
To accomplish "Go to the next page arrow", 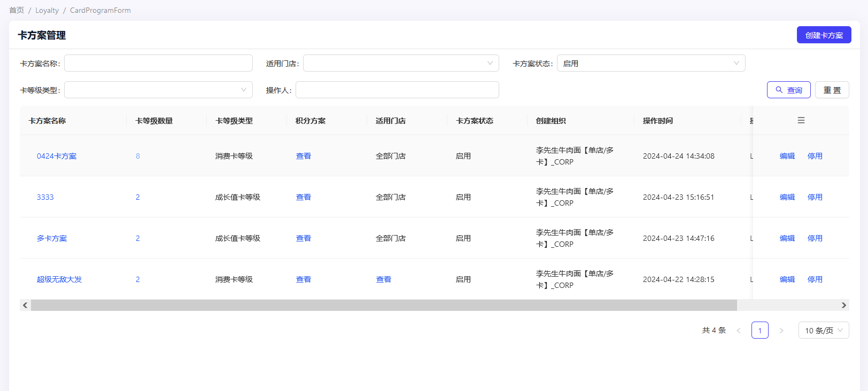I will coord(781,331).
